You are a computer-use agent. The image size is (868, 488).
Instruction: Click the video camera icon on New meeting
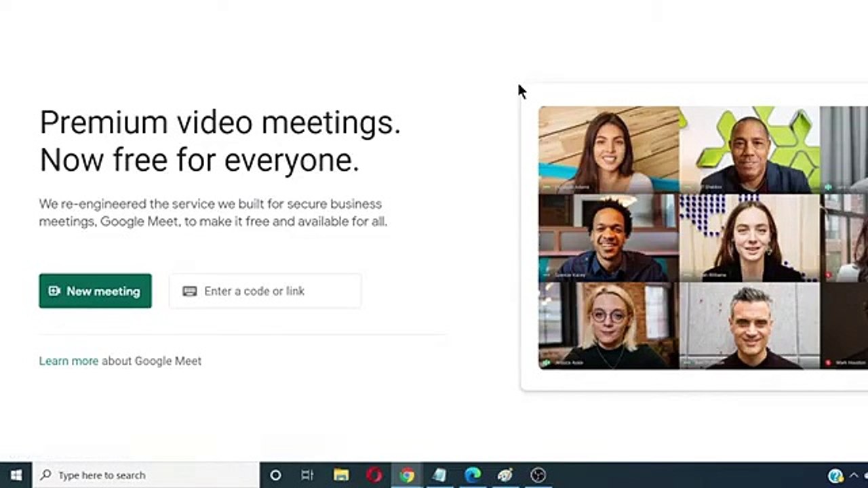pos(54,291)
